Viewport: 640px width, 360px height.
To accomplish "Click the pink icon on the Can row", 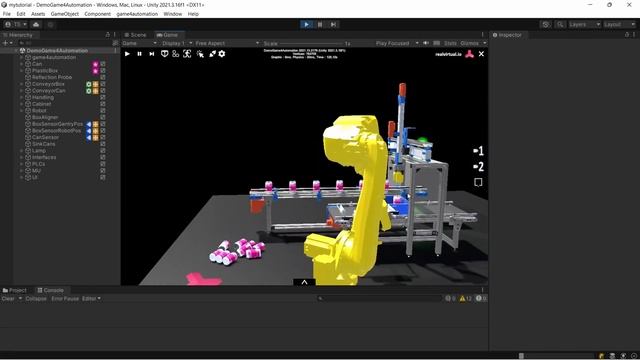I will [96, 64].
